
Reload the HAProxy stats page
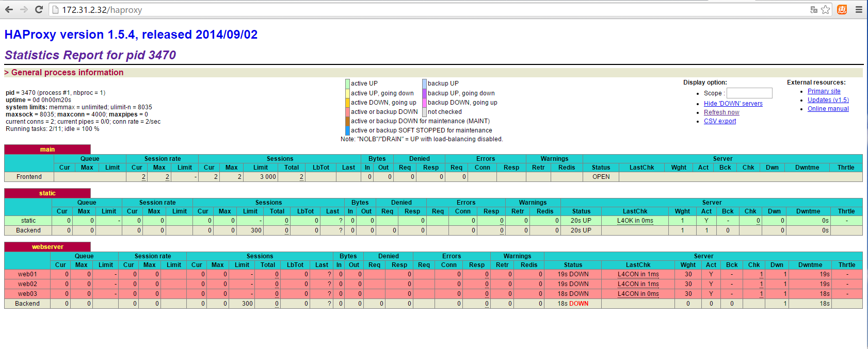click(x=39, y=9)
